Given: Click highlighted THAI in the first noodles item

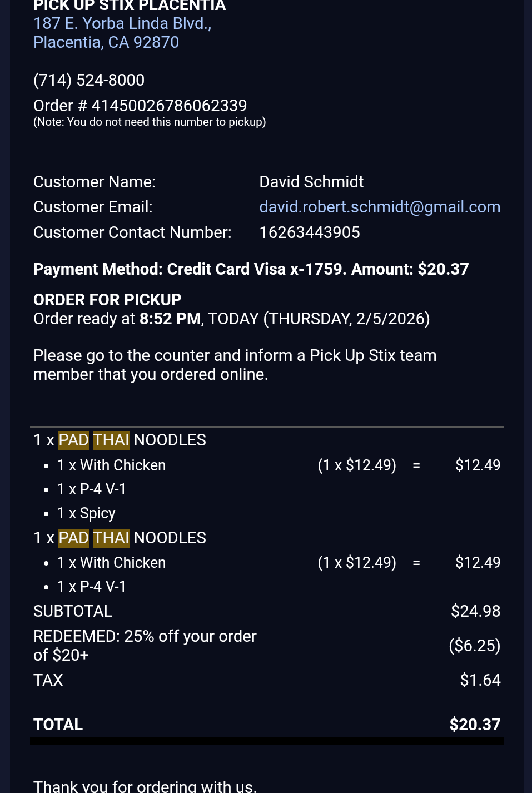Looking at the screenshot, I should pos(111,440).
